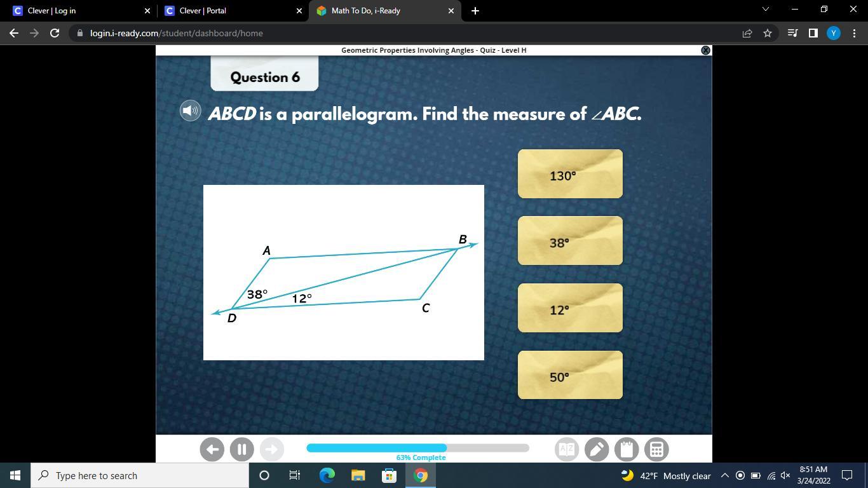Go back with the left arrow button

click(x=212, y=449)
